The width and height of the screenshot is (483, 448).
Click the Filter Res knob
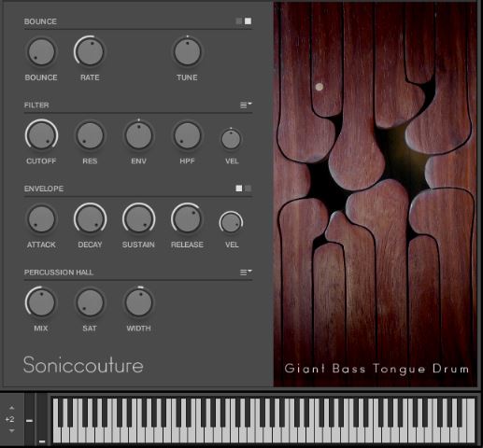point(90,135)
